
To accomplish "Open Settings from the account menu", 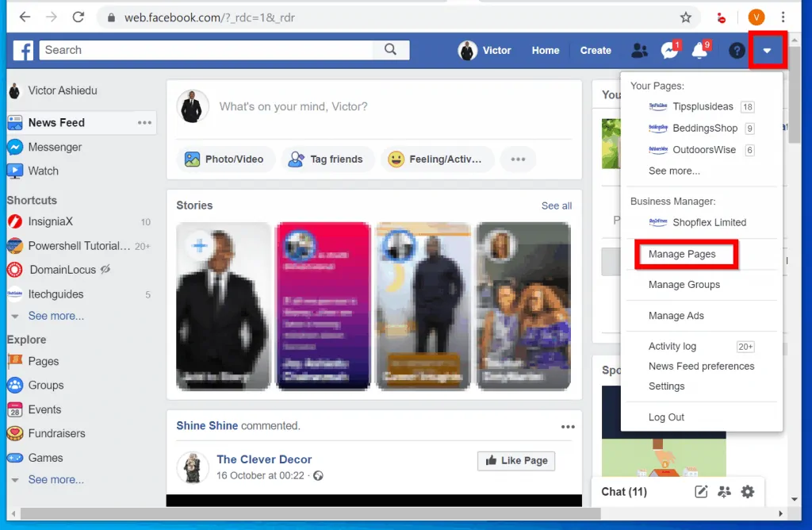I will pyautogui.click(x=666, y=386).
